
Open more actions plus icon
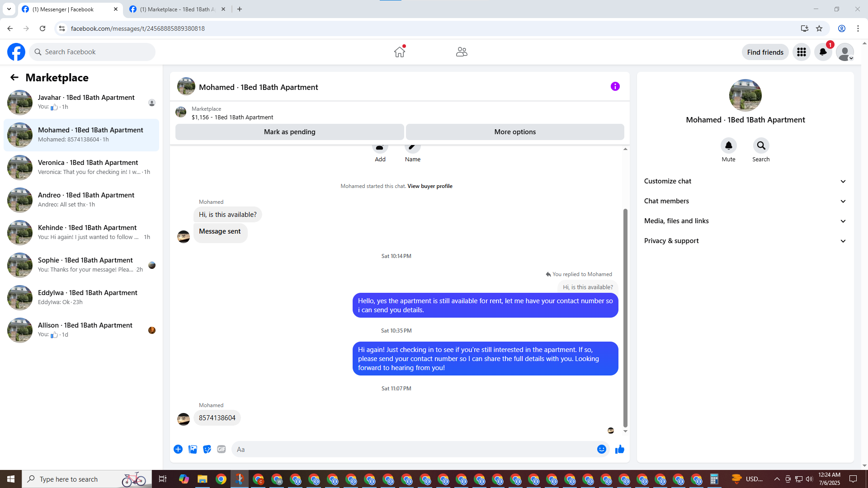178,449
